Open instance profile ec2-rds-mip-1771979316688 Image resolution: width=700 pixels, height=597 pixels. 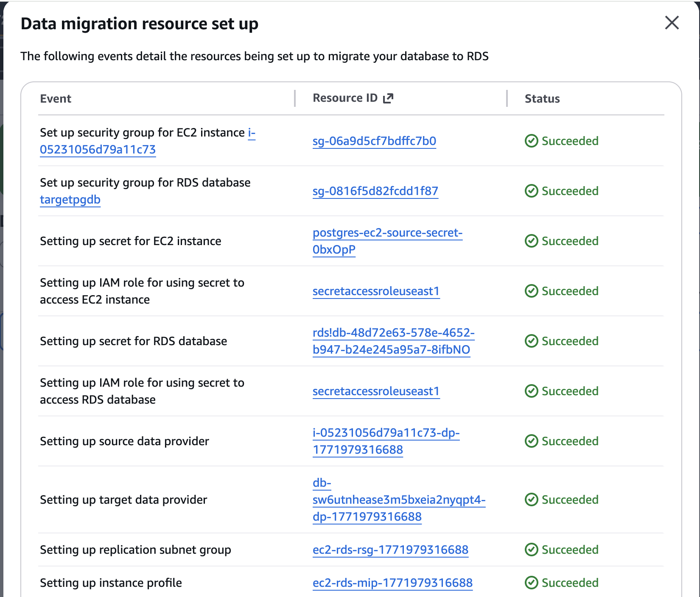click(392, 583)
